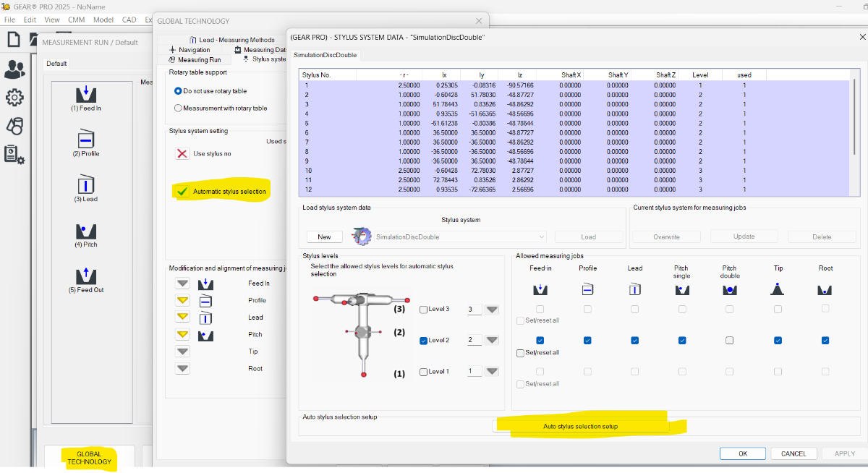Screen dimensions: 868x473
Task: Open the users icon in left sidebar
Action: coord(14,69)
